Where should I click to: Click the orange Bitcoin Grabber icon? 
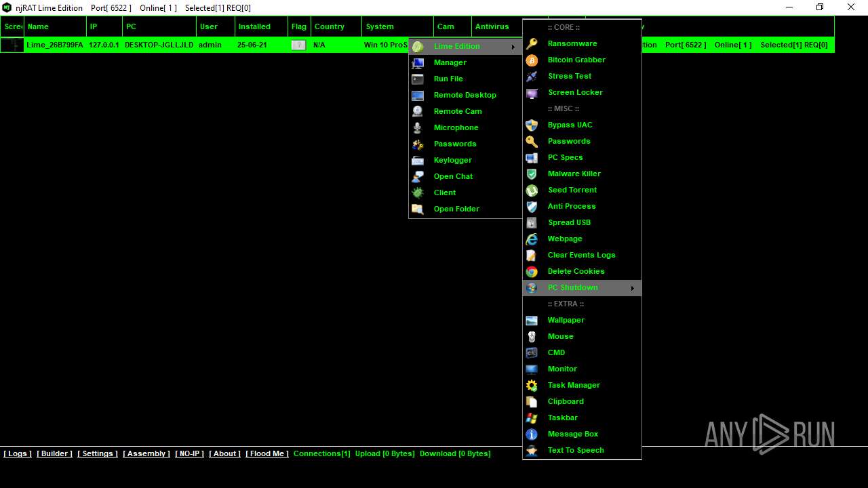(532, 60)
